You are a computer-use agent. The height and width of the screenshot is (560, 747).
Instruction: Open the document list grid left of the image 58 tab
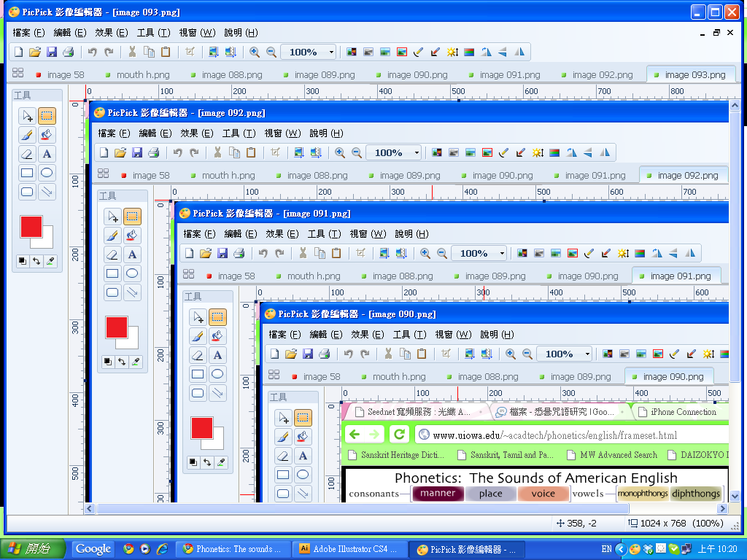click(18, 74)
